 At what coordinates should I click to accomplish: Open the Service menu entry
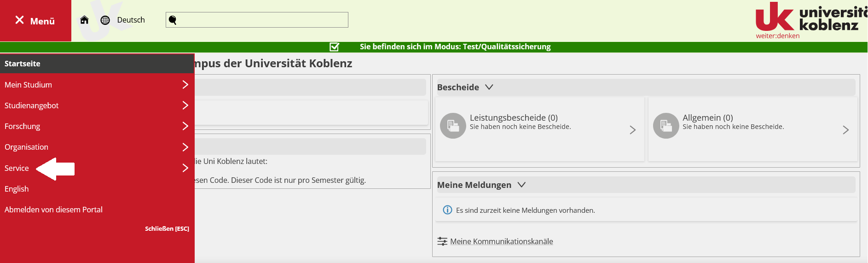click(17, 168)
